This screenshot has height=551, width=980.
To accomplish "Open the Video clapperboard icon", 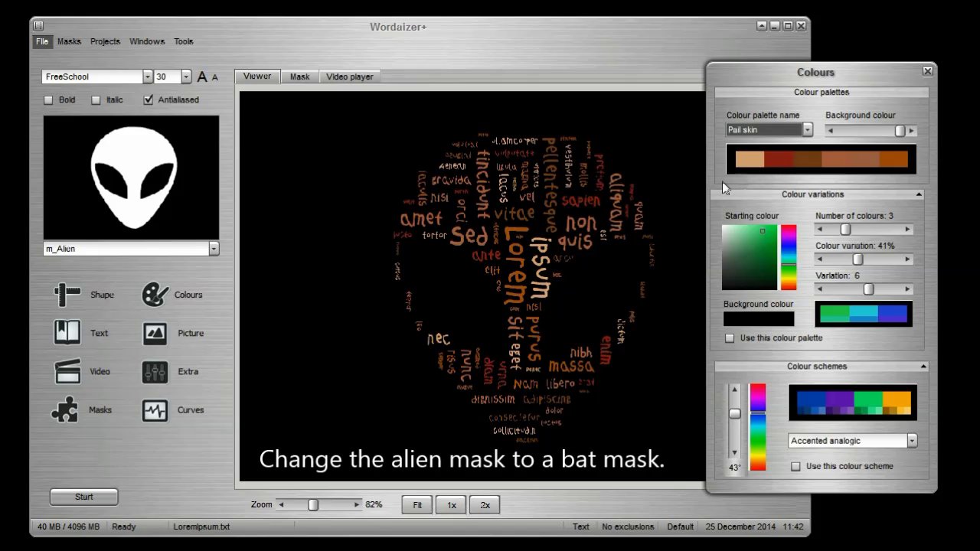I will (67, 371).
